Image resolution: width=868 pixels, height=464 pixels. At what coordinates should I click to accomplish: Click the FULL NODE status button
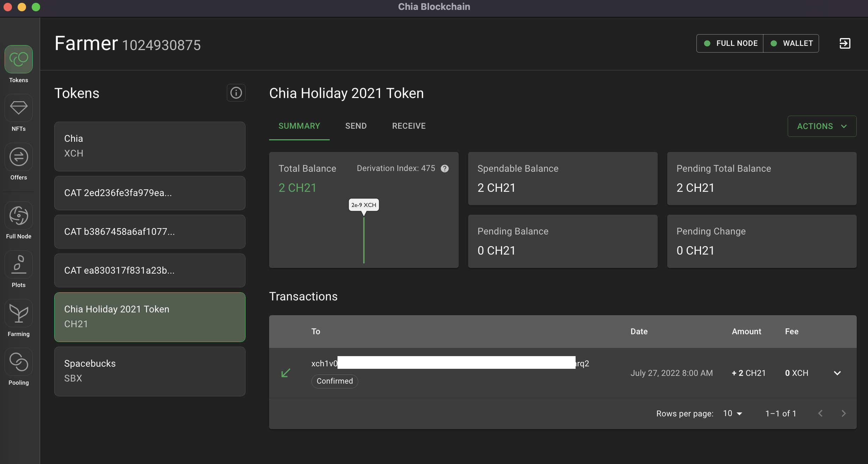[x=730, y=43]
